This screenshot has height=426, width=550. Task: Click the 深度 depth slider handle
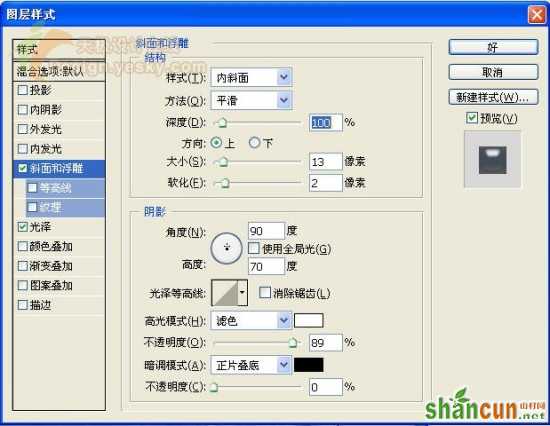coord(222,123)
